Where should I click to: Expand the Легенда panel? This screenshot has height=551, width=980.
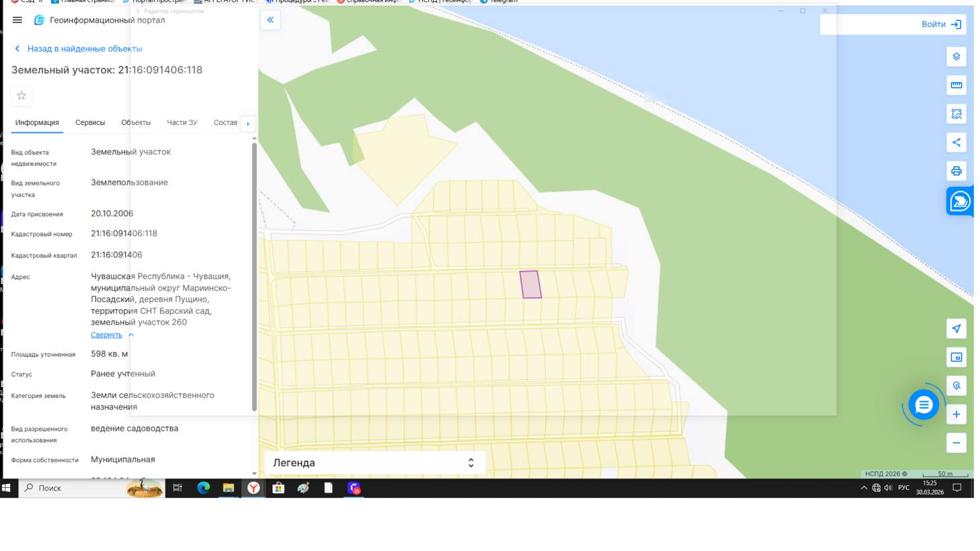pyautogui.click(x=374, y=463)
